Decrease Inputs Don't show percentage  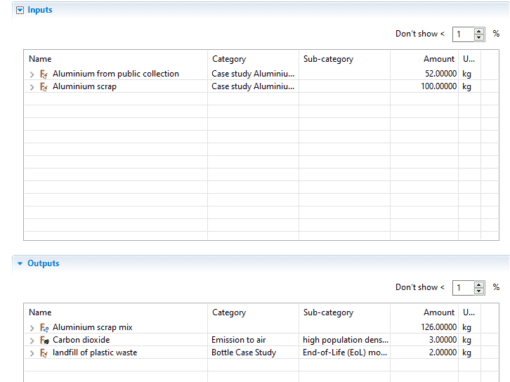(x=479, y=37)
